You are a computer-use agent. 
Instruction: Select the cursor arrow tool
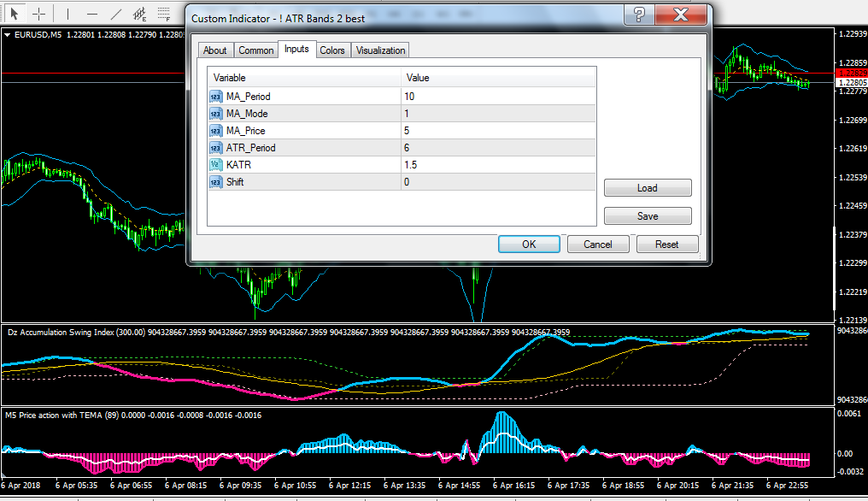[x=15, y=14]
